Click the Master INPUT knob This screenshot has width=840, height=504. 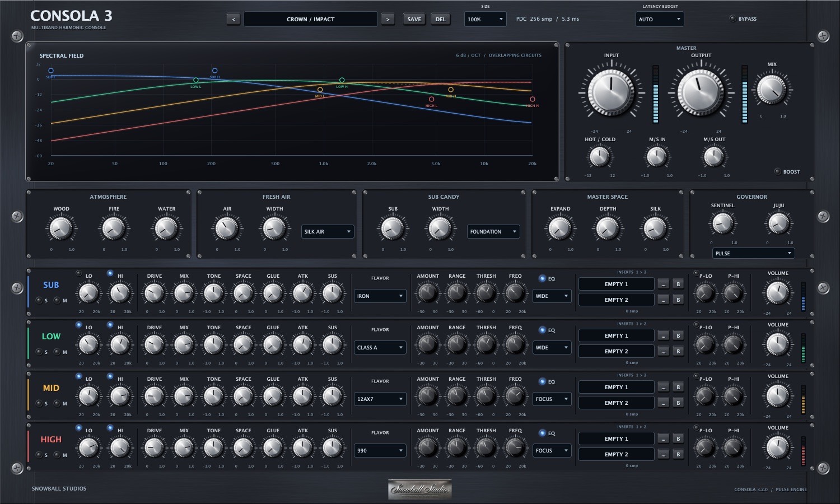[x=612, y=92]
